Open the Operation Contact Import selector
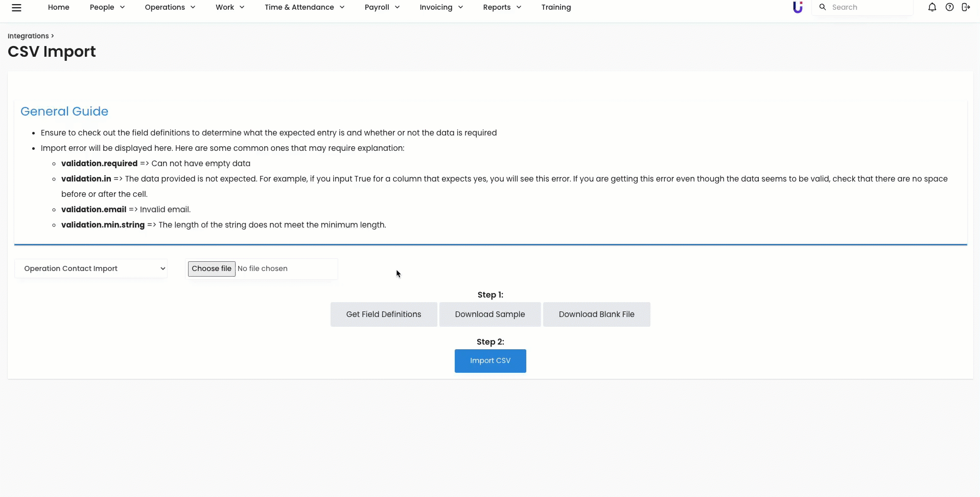The height and width of the screenshot is (497, 980). point(91,268)
